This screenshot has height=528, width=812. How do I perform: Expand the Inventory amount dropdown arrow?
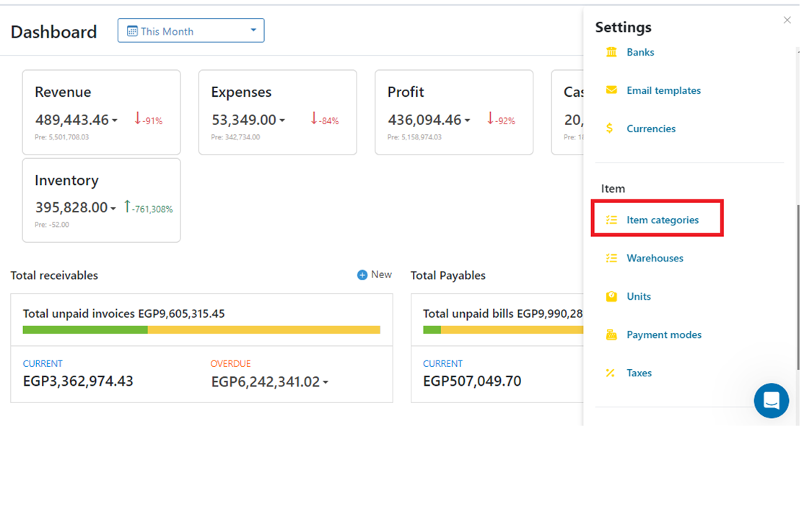[x=113, y=209]
